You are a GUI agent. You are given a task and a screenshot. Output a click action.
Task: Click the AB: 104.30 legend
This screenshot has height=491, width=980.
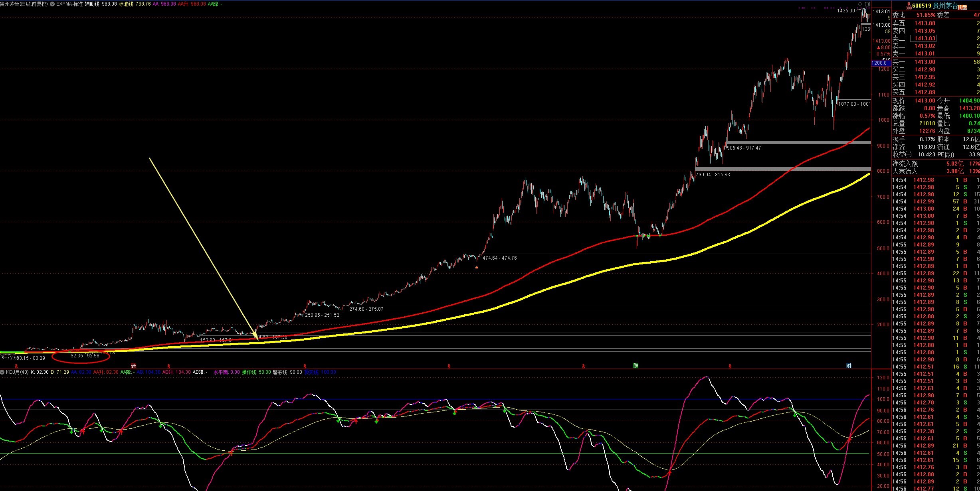pos(148,372)
